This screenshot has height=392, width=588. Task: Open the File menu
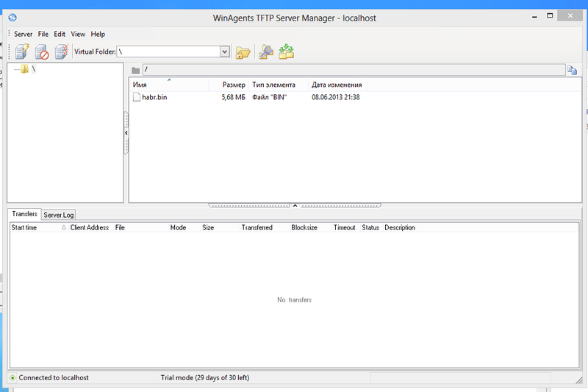[x=43, y=34]
